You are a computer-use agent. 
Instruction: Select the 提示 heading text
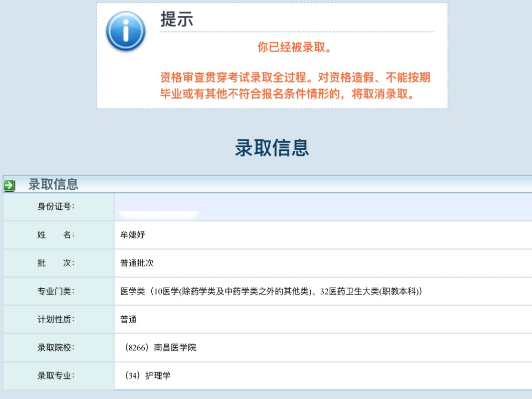(x=176, y=19)
